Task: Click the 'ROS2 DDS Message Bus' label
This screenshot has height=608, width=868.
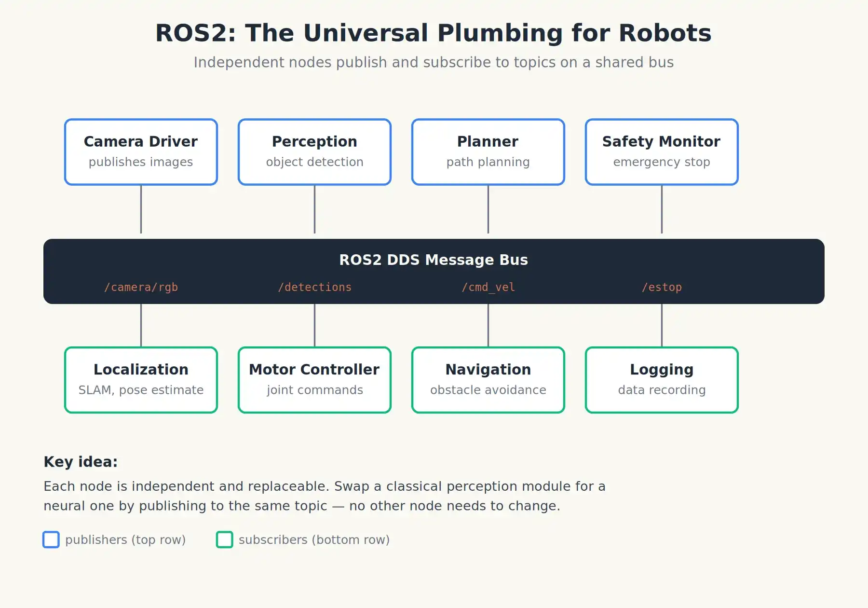Action: click(x=434, y=260)
